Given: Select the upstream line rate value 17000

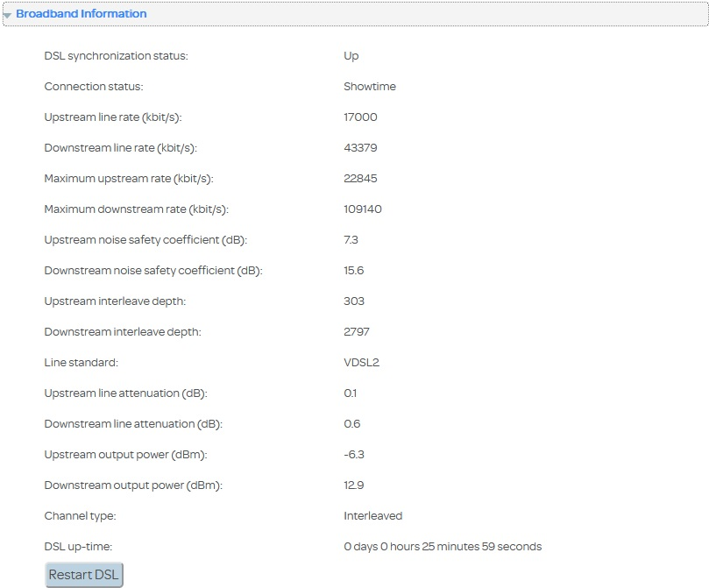Looking at the screenshot, I should coord(360,117).
